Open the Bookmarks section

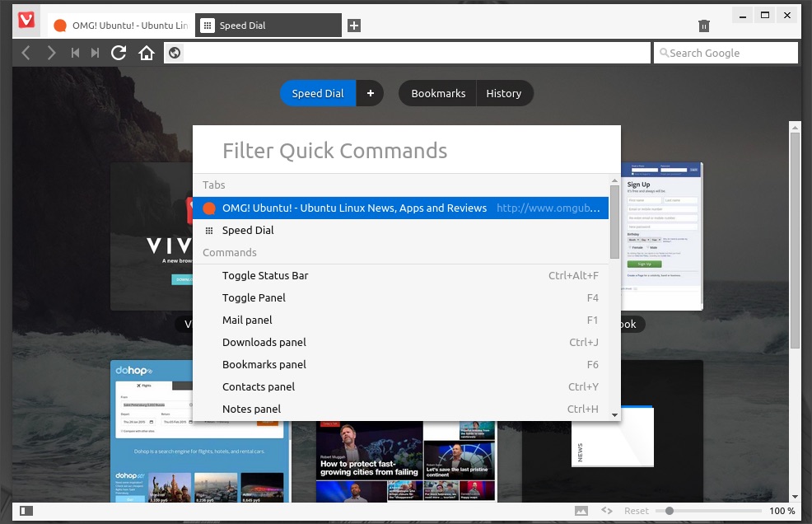tap(438, 93)
